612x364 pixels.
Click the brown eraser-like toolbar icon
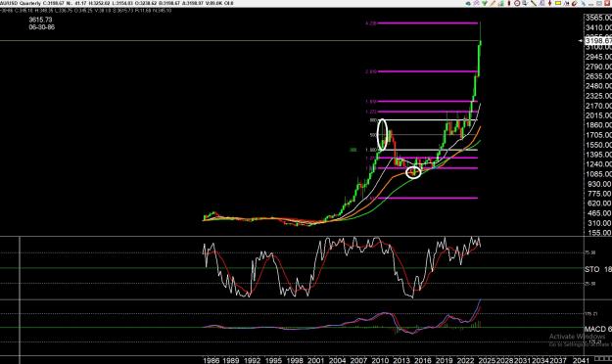[575, 3]
